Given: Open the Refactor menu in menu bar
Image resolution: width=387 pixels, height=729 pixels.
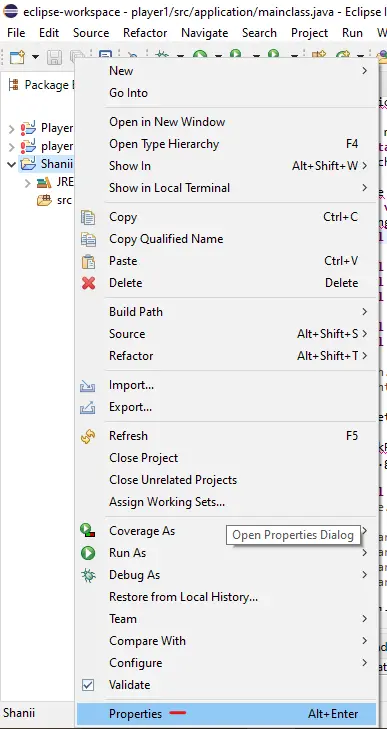Looking at the screenshot, I should click(145, 33).
